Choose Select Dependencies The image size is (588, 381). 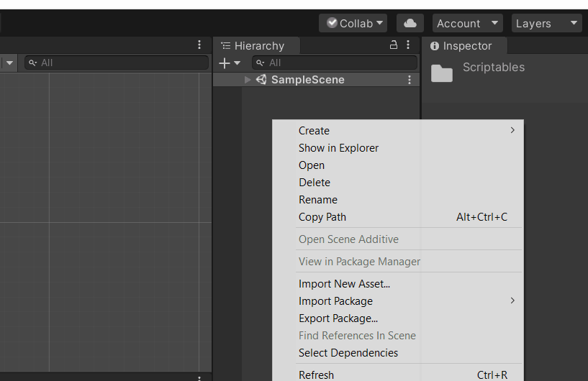(398, 352)
